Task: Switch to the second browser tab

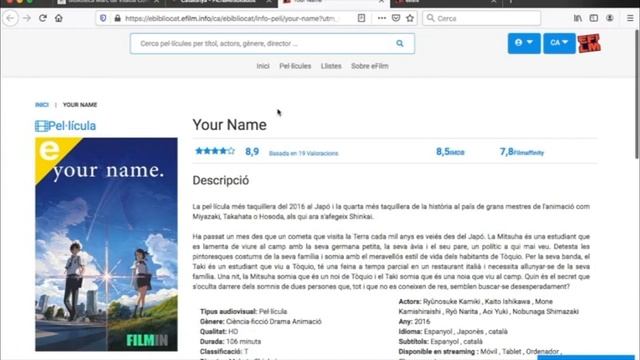Action: point(222,2)
